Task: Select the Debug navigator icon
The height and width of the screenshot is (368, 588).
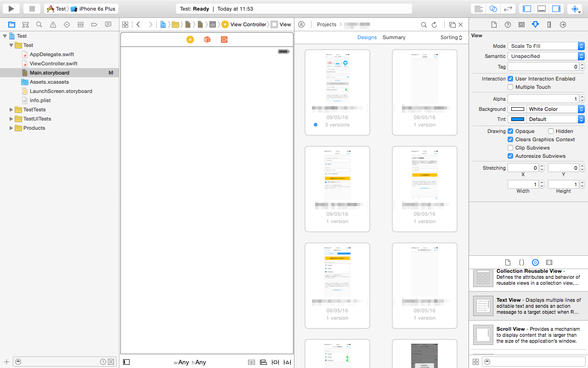Action: pos(80,24)
